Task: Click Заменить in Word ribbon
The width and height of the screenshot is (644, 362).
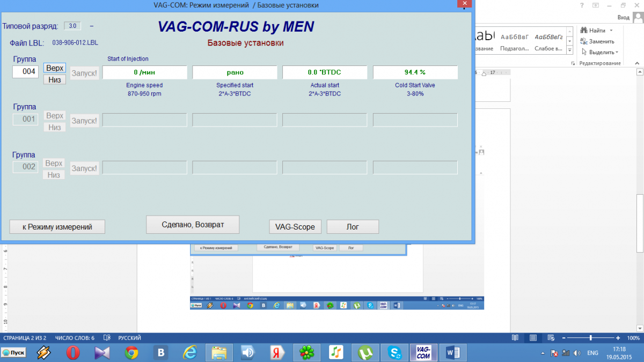Action: pos(597,41)
